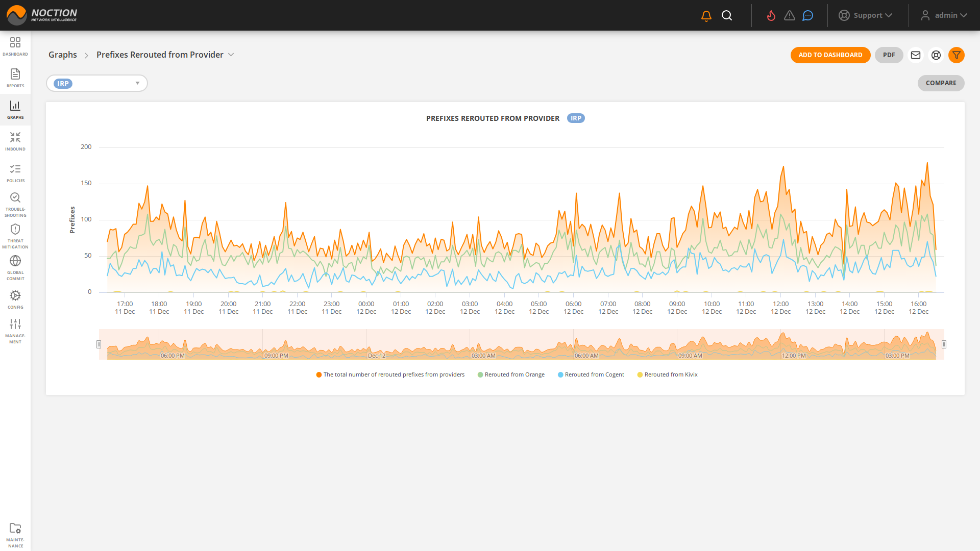Screen dimensions: 980x551
Task: Navigate back via the Graphs breadcrumb
Action: 62,55
